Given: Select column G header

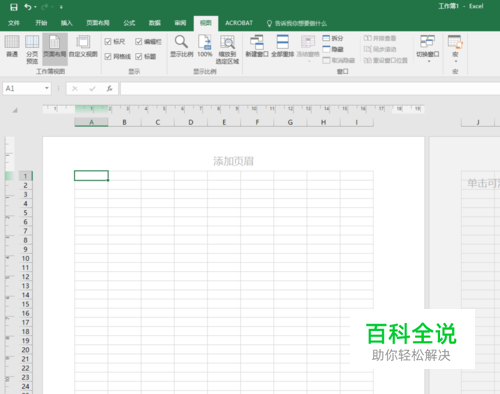Looking at the screenshot, I should pos(290,122).
